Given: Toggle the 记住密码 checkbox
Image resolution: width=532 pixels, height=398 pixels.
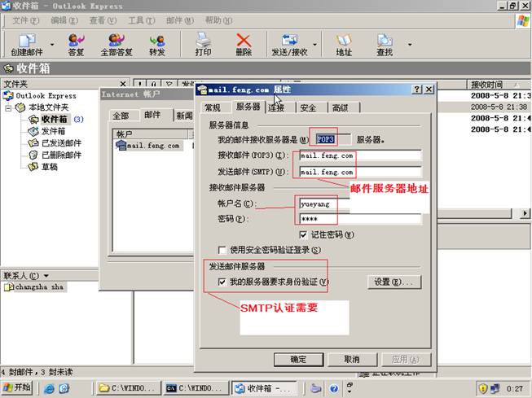Looking at the screenshot, I should (303, 234).
